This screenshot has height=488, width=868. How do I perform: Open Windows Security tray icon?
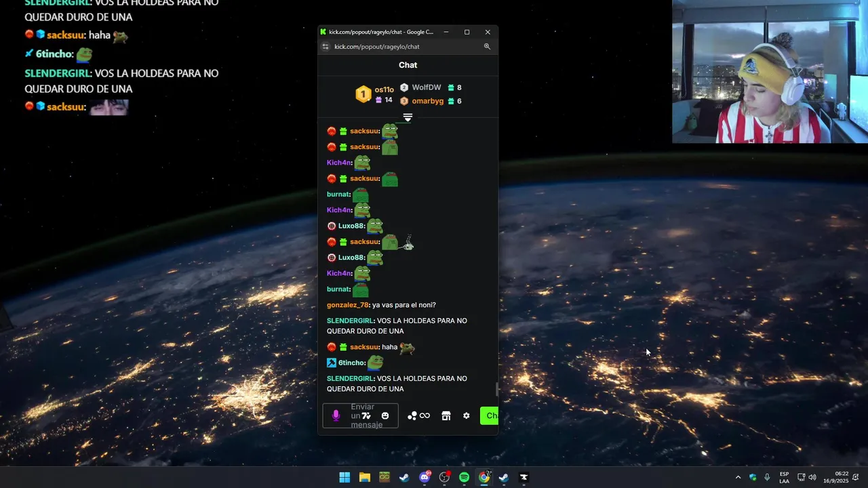[753, 477]
